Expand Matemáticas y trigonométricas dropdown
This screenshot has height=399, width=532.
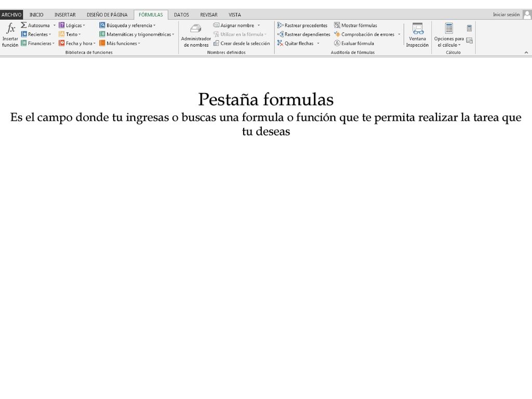(173, 34)
